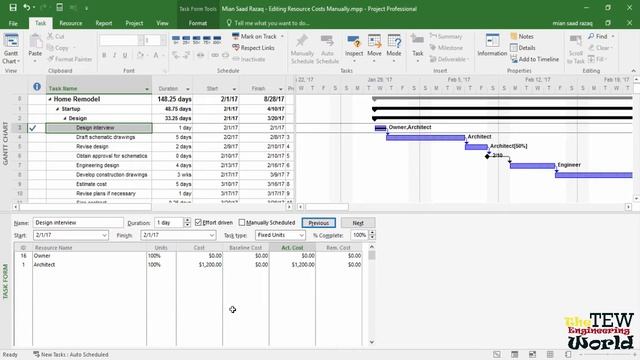Open Gantt Chart view button
This screenshot has width=640, height=360.
tap(11, 49)
